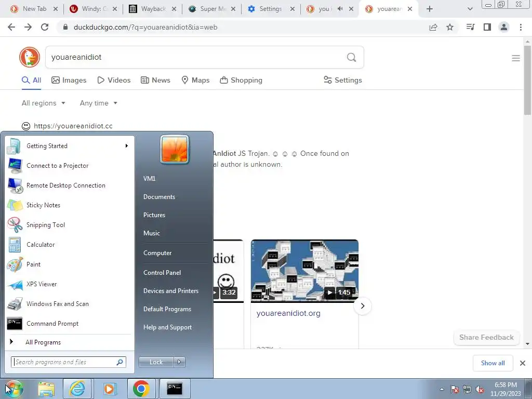Screen dimensions: 532x399
Task: Switch to Images search tab
Action: (x=69, y=80)
